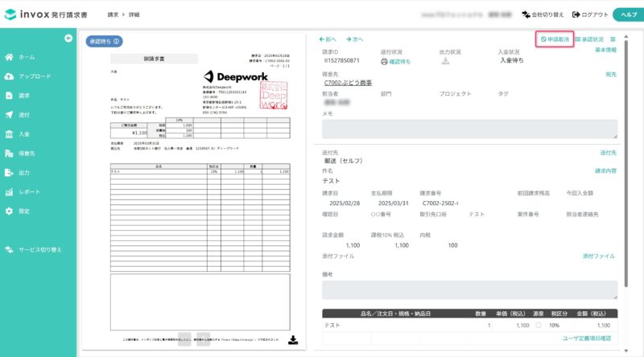
Task: Click the 請求 breadcrumb link
Action: pos(113,14)
